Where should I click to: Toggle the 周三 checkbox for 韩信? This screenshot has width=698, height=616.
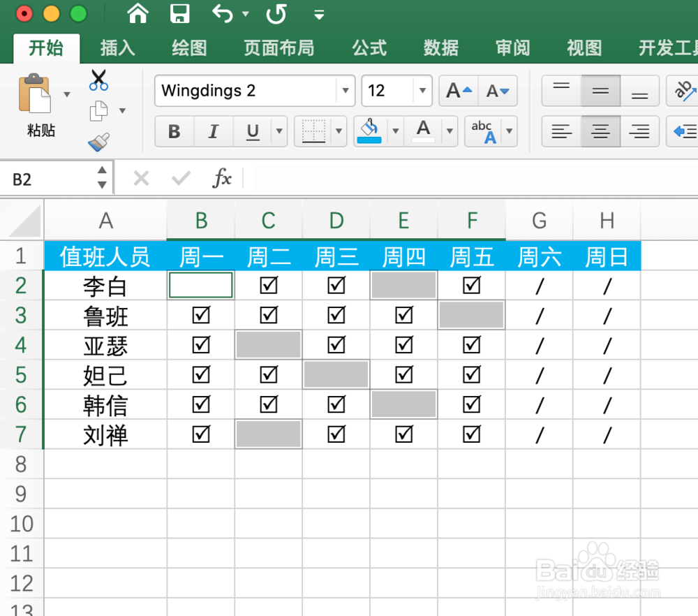click(336, 404)
